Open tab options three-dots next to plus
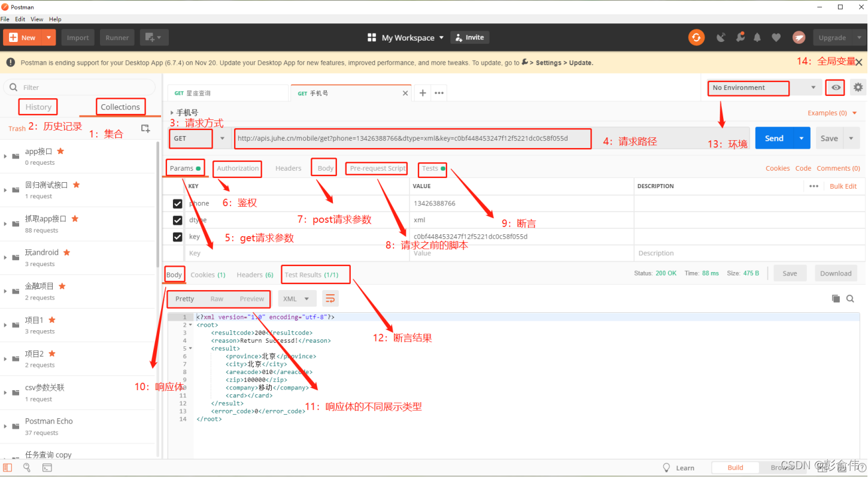 tap(439, 93)
